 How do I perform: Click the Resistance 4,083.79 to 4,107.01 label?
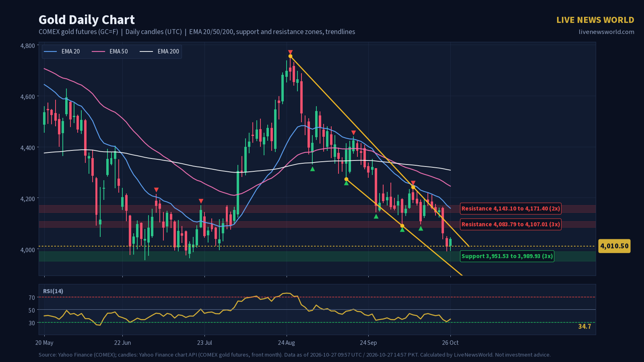tap(511, 224)
